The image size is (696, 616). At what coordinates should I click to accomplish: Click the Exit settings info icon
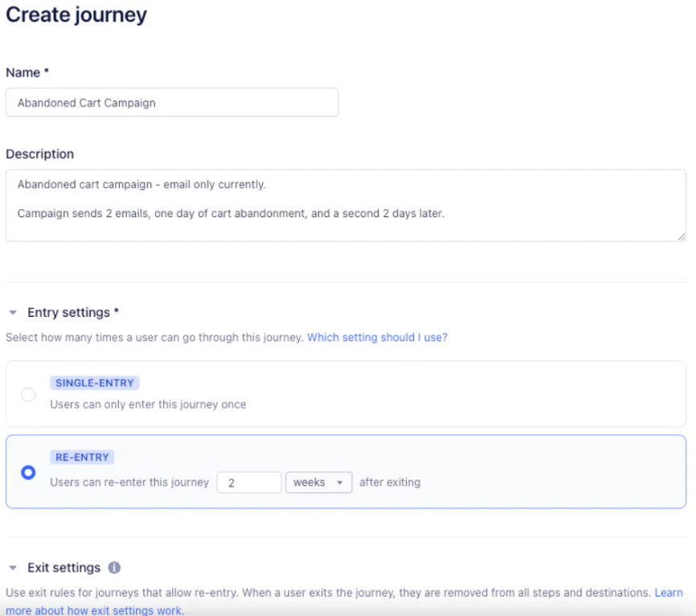pos(114,568)
